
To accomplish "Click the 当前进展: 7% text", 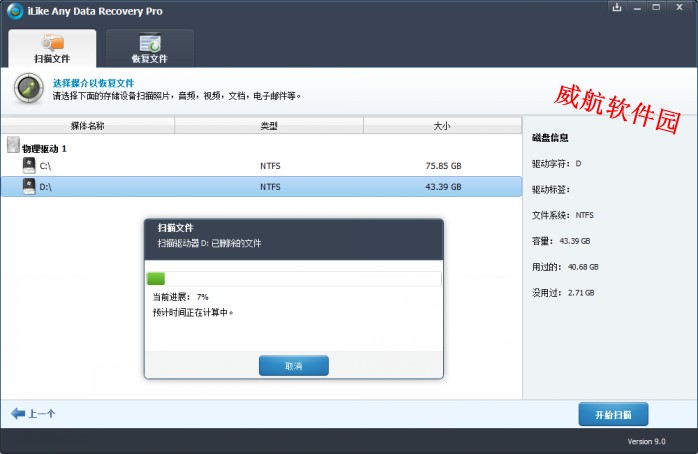I will [x=180, y=297].
